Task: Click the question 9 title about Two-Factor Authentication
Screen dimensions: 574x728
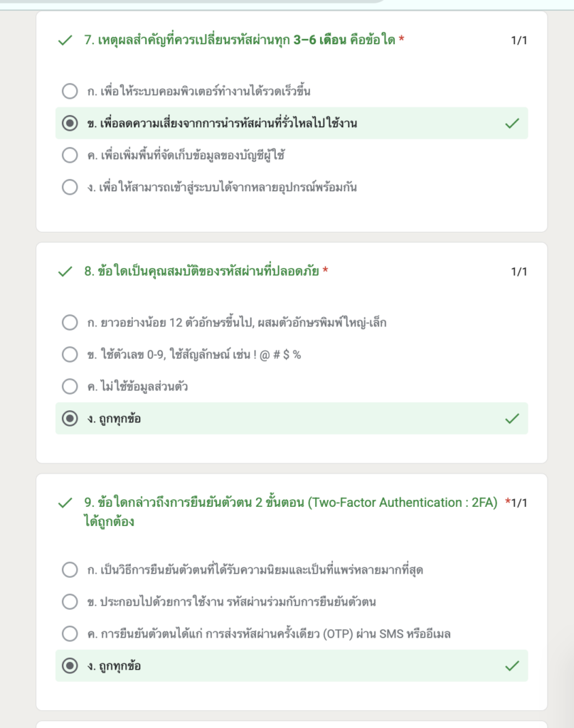Action: [291, 512]
